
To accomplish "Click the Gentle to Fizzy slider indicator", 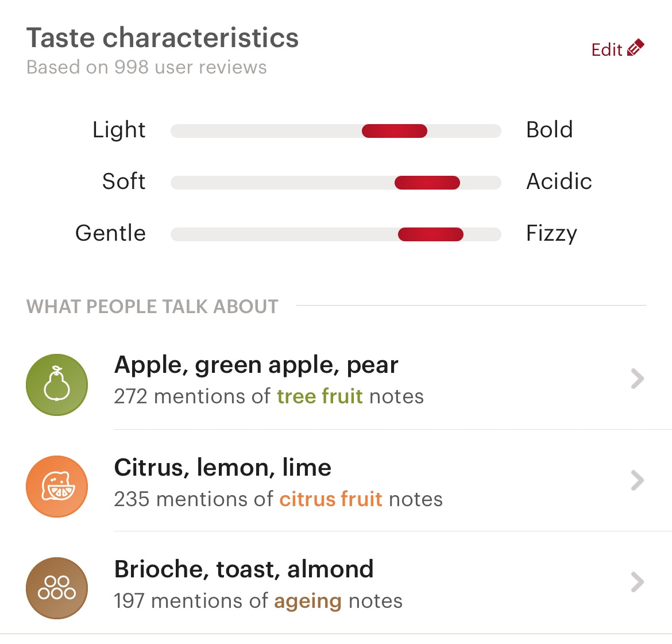I will coord(430,234).
